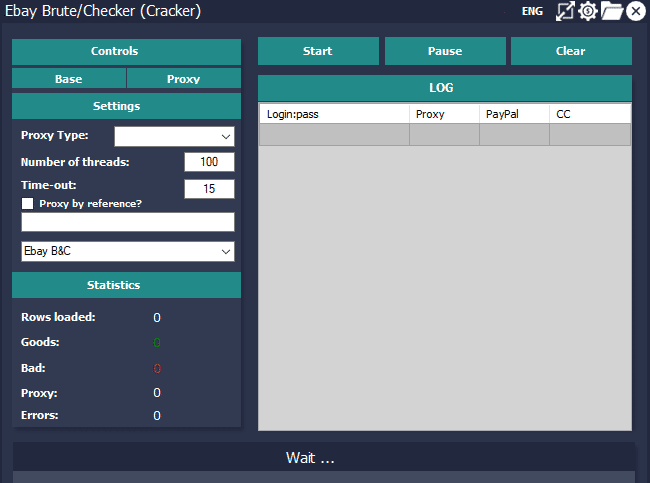Click the expand window arrow icon
The width and height of the screenshot is (650, 483).
pos(565,11)
